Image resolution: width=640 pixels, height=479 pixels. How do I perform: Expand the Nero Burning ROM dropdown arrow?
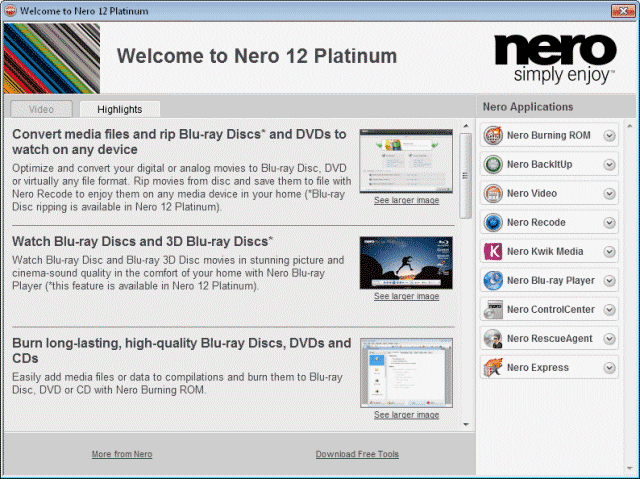click(609, 135)
